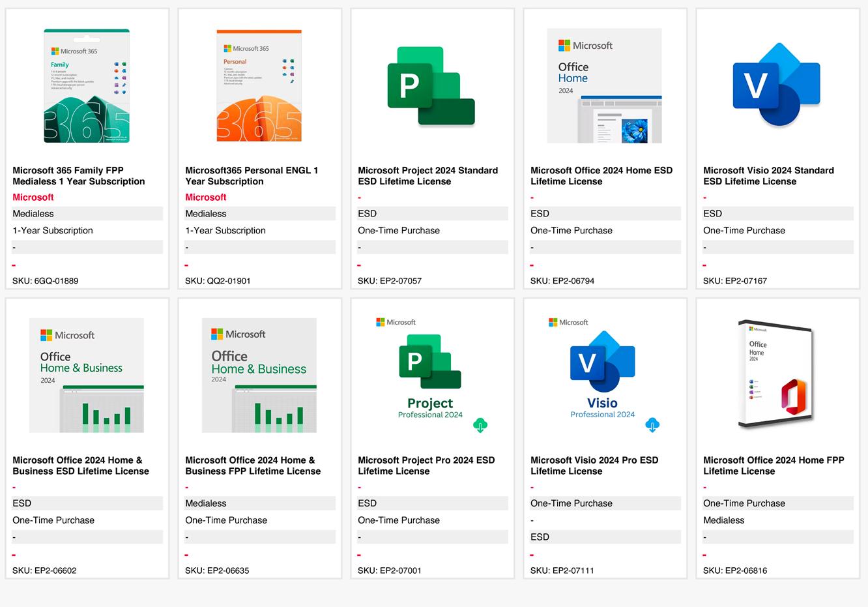The width and height of the screenshot is (868, 607).
Task: View the Visio Professional 2024 product image
Action: pyautogui.click(x=604, y=376)
